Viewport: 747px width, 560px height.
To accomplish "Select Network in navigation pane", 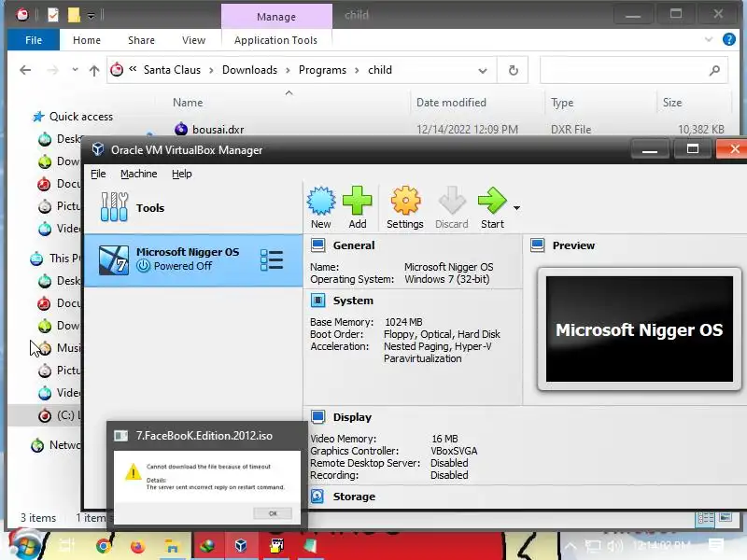I will pyautogui.click(x=56, y=445).
